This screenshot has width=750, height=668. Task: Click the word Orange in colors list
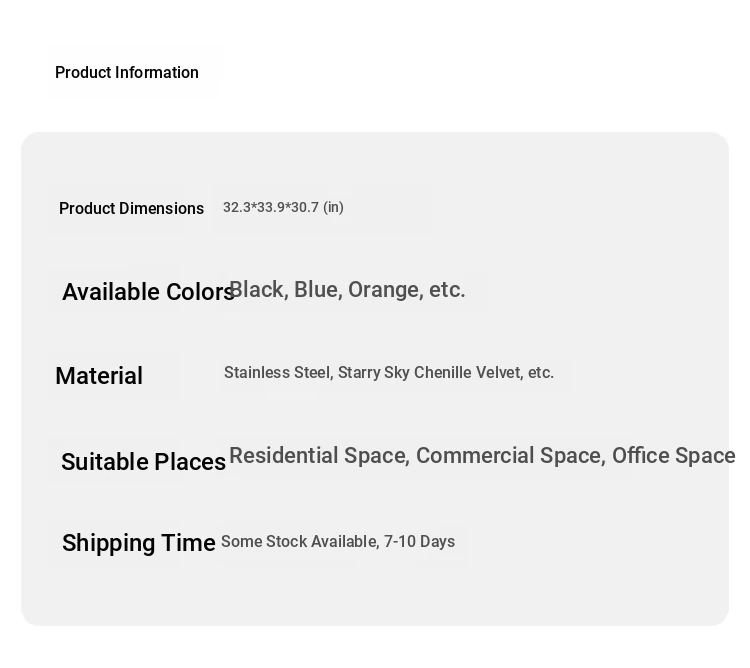pyautogui.click(x=386, y=290)
